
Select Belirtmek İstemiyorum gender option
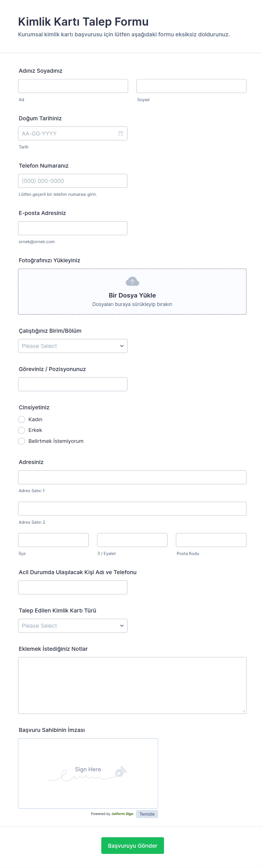point(22,441)
